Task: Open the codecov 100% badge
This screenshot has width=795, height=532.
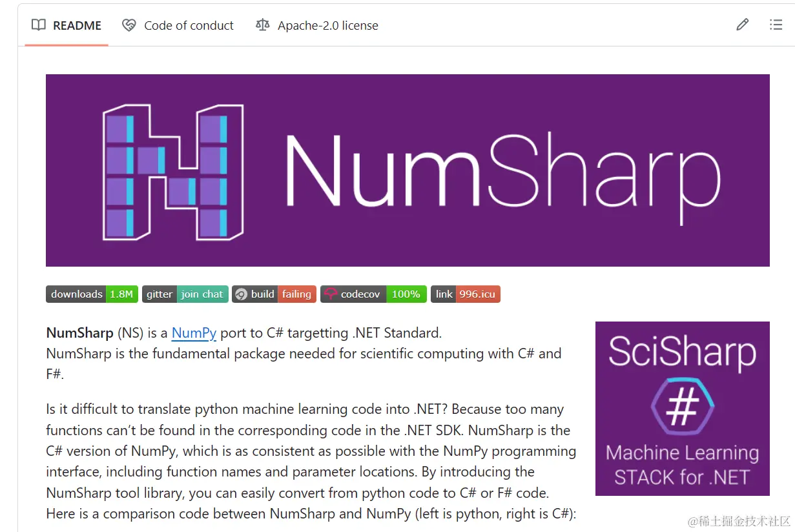Action: (374, 294)
